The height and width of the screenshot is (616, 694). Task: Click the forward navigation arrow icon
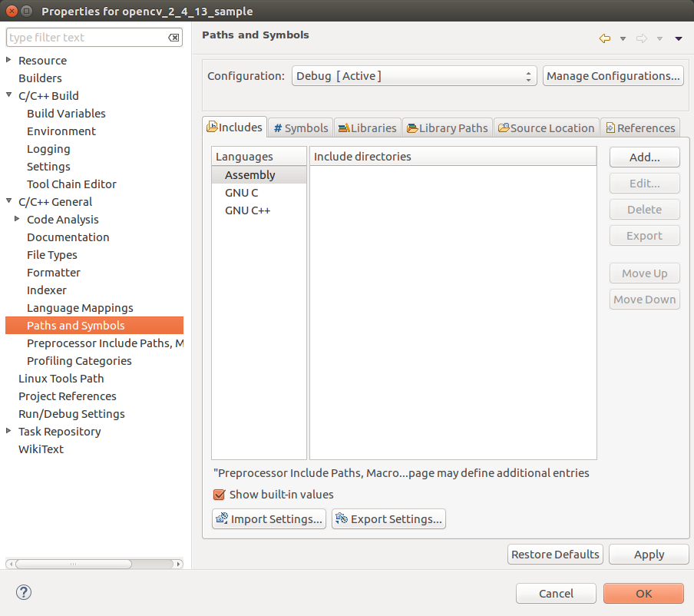point(641,38)
